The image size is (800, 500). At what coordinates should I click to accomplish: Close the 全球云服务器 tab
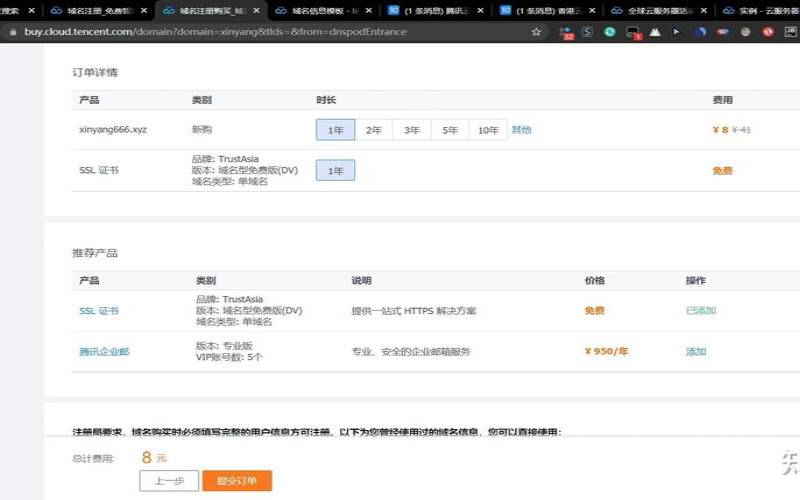(x=704, y=10)
